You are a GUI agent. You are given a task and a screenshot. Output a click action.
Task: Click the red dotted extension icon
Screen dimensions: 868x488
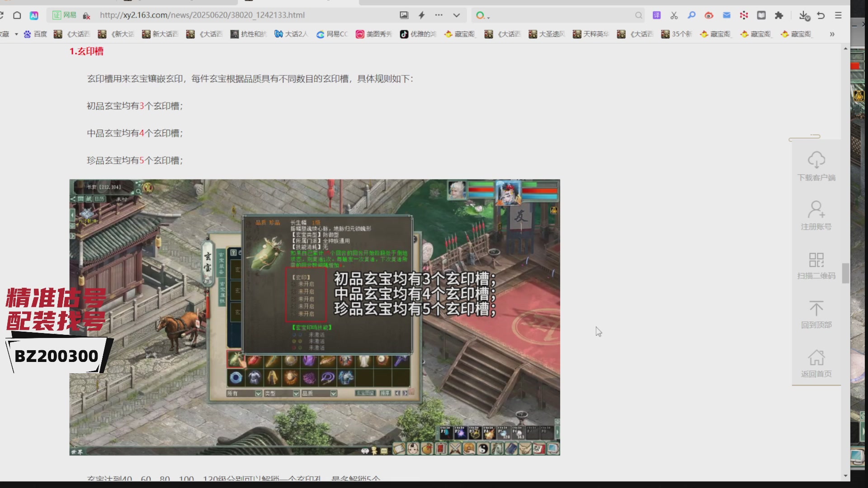pos(744,15)
